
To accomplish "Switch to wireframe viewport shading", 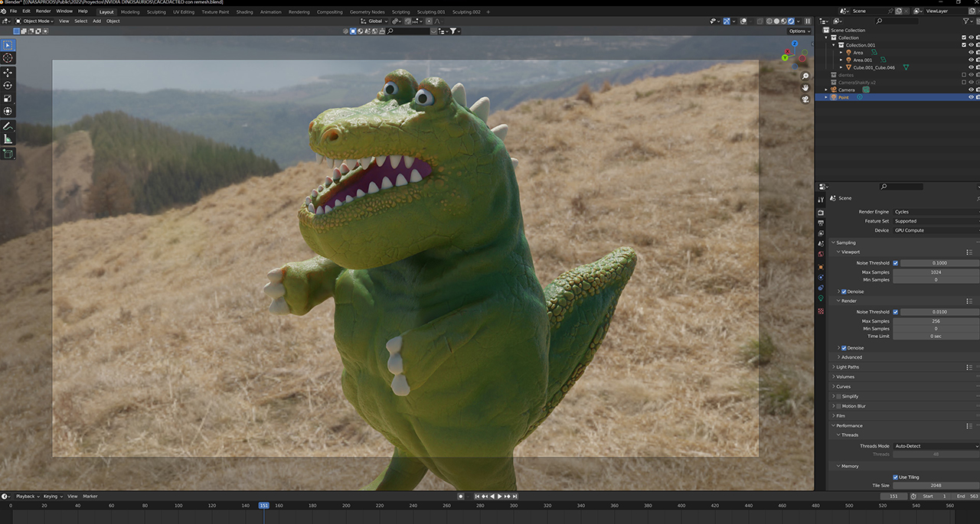I will tap(769, 21).
